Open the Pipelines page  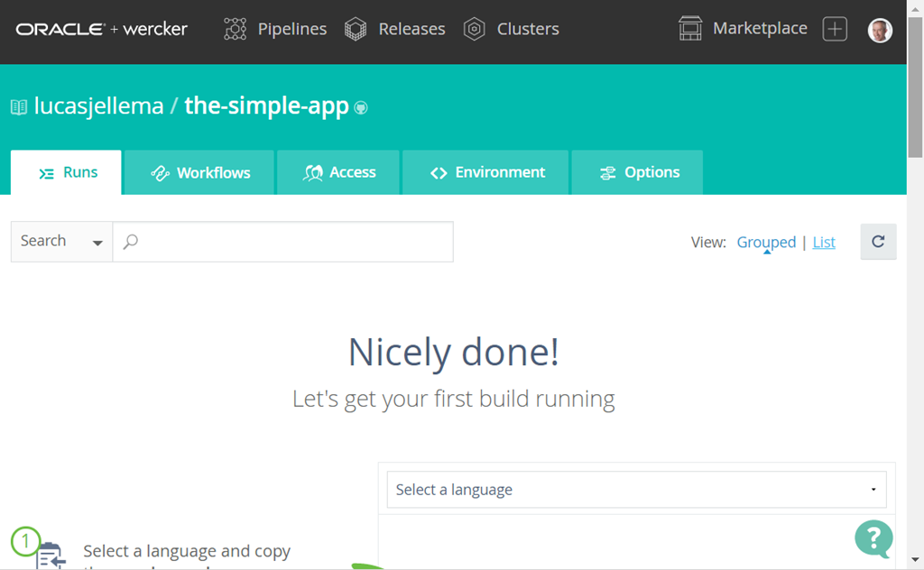tap(275, 29)
